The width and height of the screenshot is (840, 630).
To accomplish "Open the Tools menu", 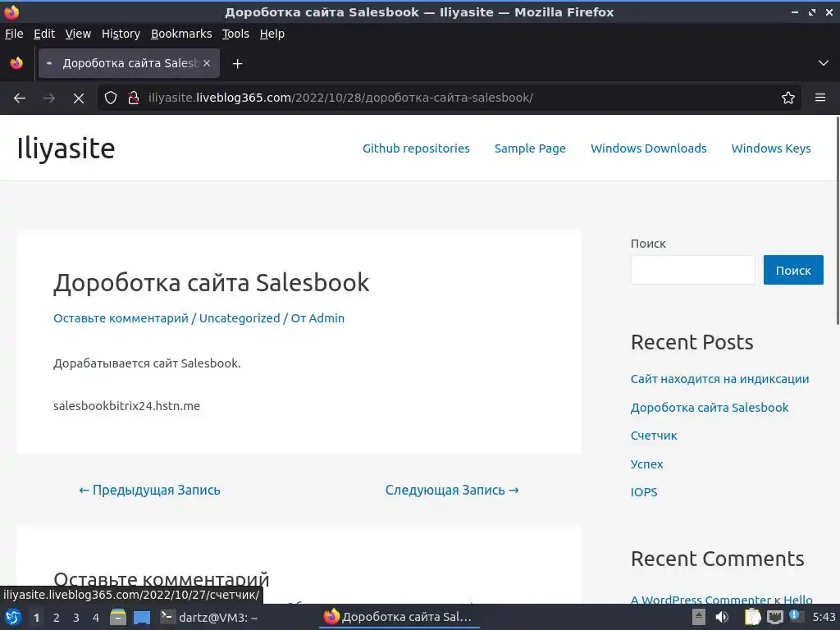I will pyautogui.click(x=235, y=34).
